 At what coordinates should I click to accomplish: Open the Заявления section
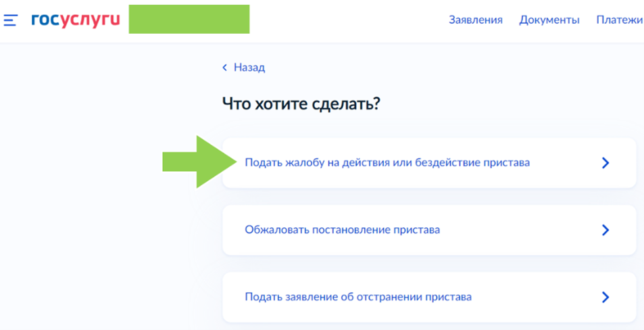click(x=475, y=20)
